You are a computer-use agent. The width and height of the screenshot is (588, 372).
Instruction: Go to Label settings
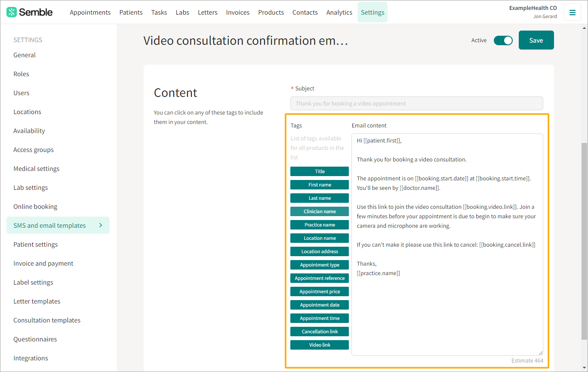pos(33,282)
